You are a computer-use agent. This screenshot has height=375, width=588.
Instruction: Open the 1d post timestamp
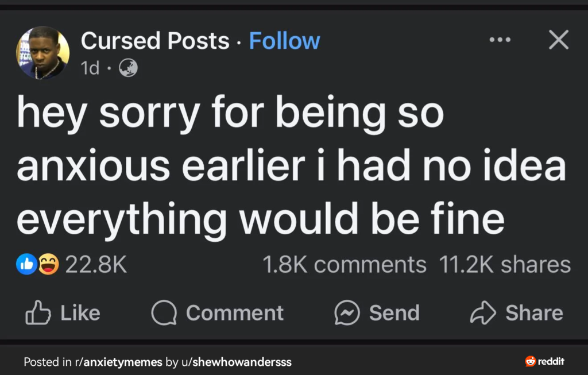point(90,68)
